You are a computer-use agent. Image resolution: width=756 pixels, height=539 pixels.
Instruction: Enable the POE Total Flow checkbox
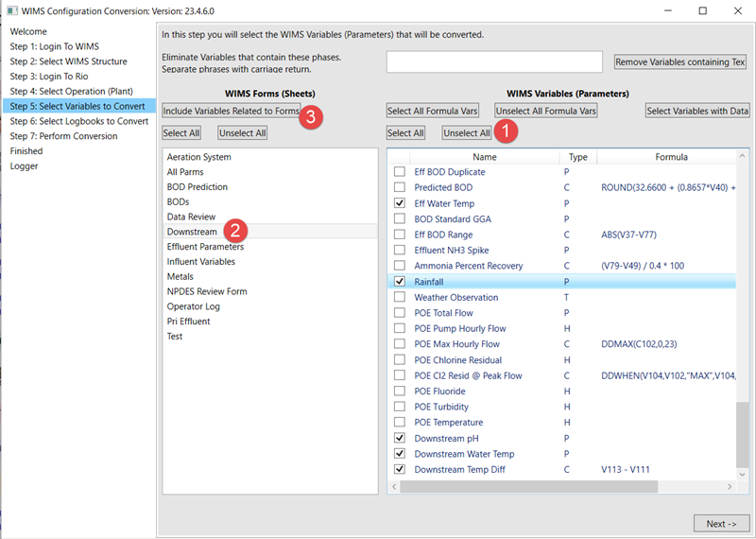click(400, 313)
